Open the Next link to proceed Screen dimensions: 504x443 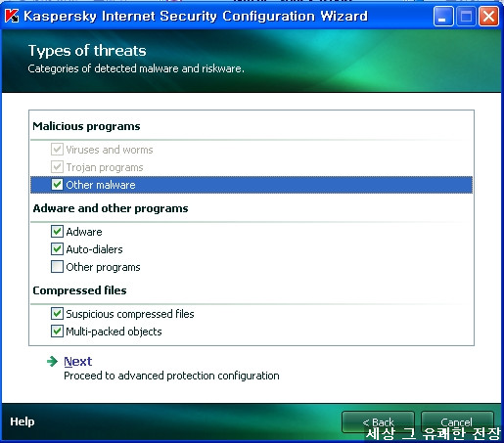click(x=78, y=361)
